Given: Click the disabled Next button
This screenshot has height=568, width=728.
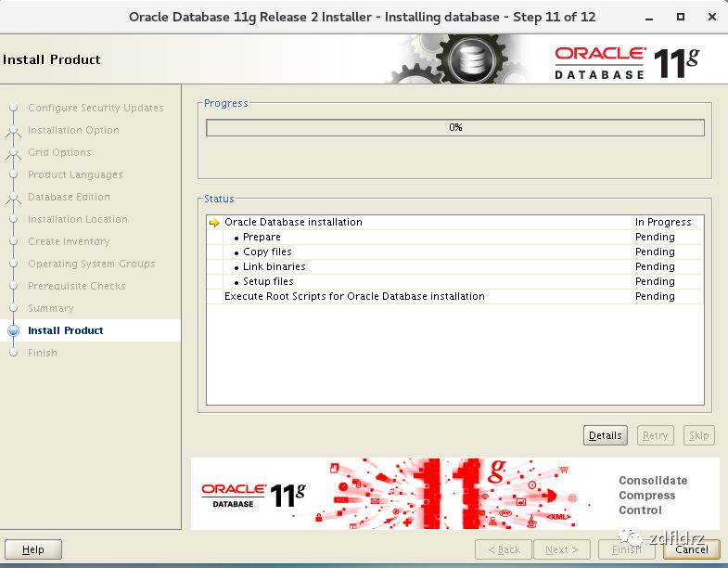Looking at the screenshot, I should pyautogui.click(x=562, y=549).
